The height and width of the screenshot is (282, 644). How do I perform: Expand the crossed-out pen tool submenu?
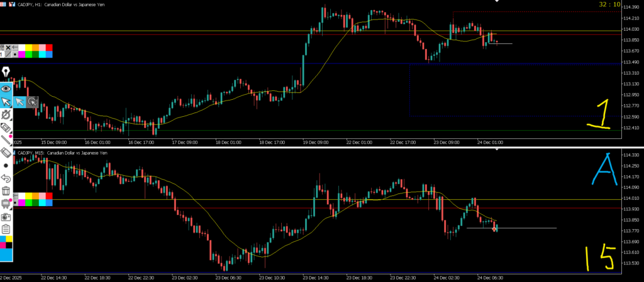(x=6, y=115)
